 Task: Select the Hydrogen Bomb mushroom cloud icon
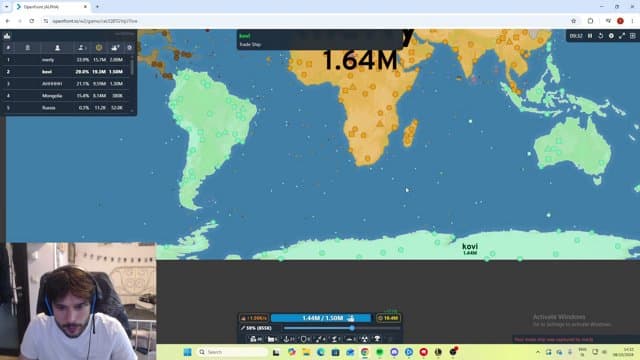tap(378, 339)
